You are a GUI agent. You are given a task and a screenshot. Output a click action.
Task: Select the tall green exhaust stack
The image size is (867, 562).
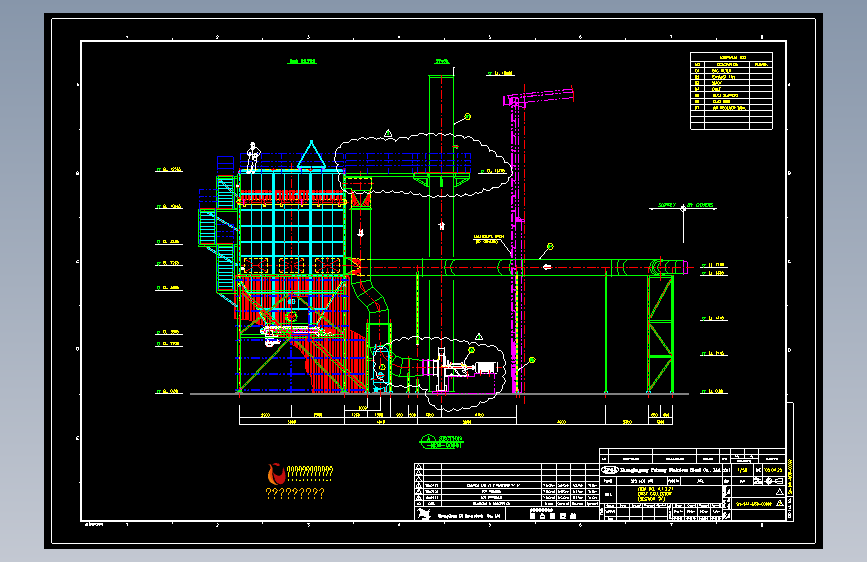click(441, 234)
